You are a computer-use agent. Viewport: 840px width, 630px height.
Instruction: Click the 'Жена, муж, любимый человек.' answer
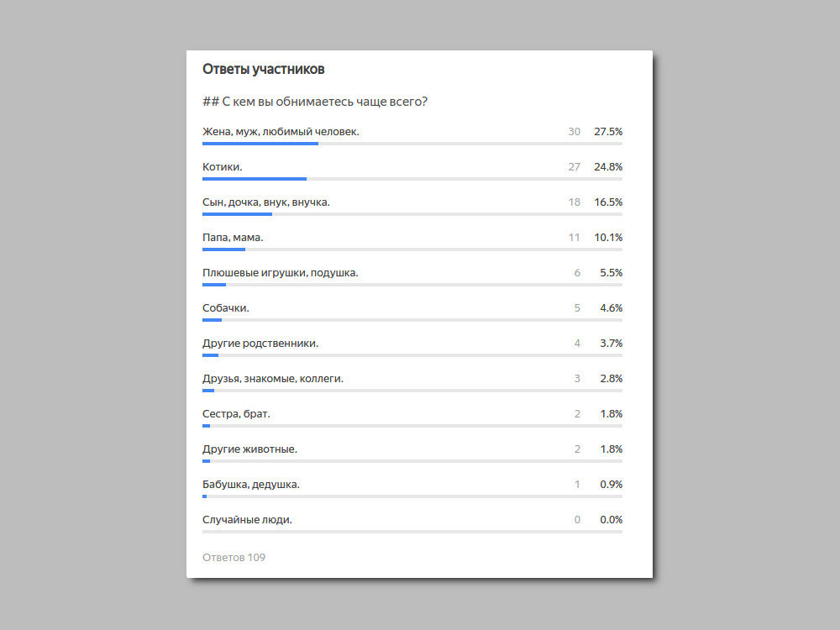[281, 132]
